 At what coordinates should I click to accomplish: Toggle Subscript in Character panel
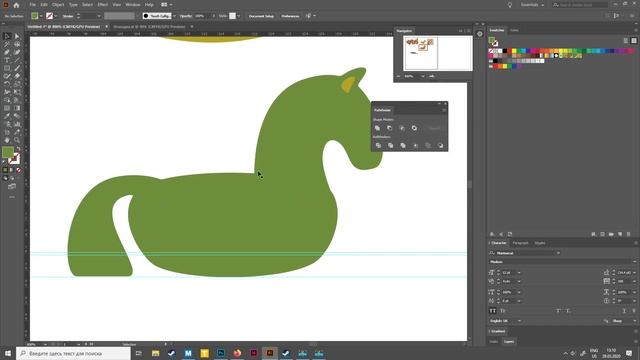568,311
